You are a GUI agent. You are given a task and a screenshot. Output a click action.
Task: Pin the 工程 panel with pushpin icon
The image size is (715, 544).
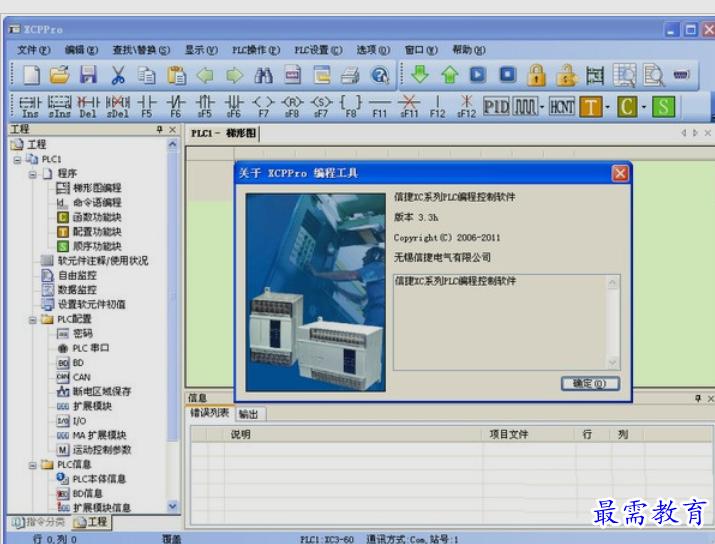159,130
